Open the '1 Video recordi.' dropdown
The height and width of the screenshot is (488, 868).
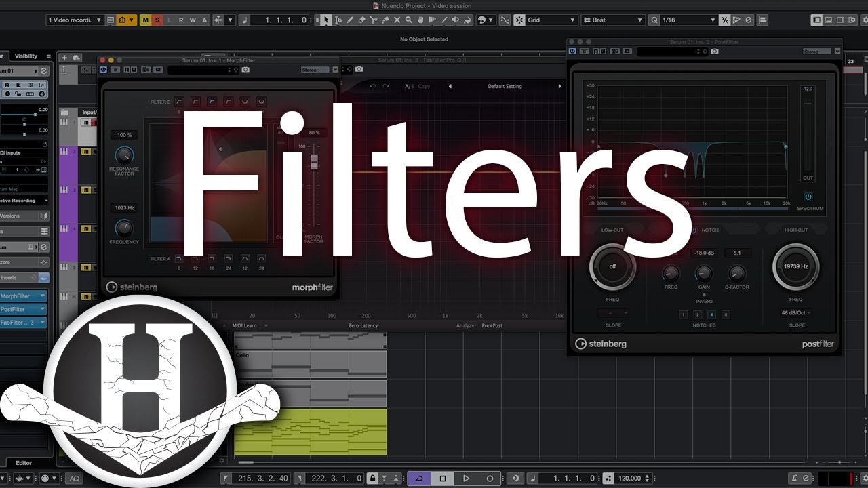[x=75, y=20]
